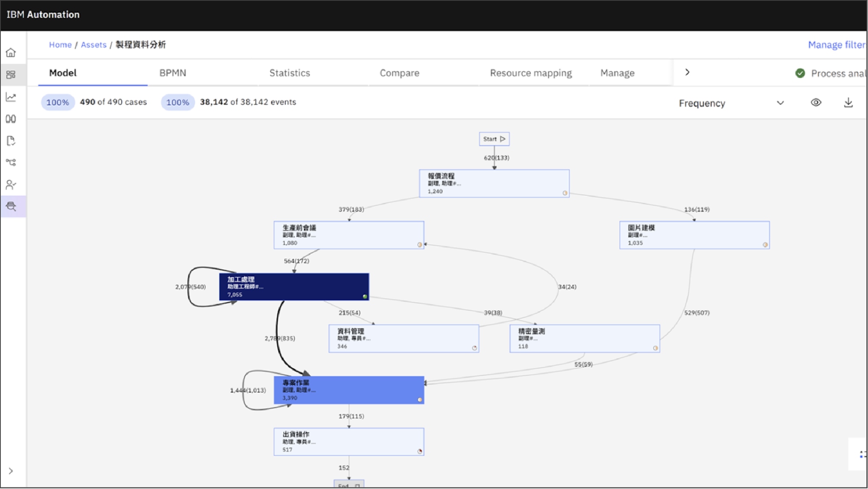The height and width of the screenshot is (489, 868).
Task: Click the Start node in diagram
Action: coord(494,139)
